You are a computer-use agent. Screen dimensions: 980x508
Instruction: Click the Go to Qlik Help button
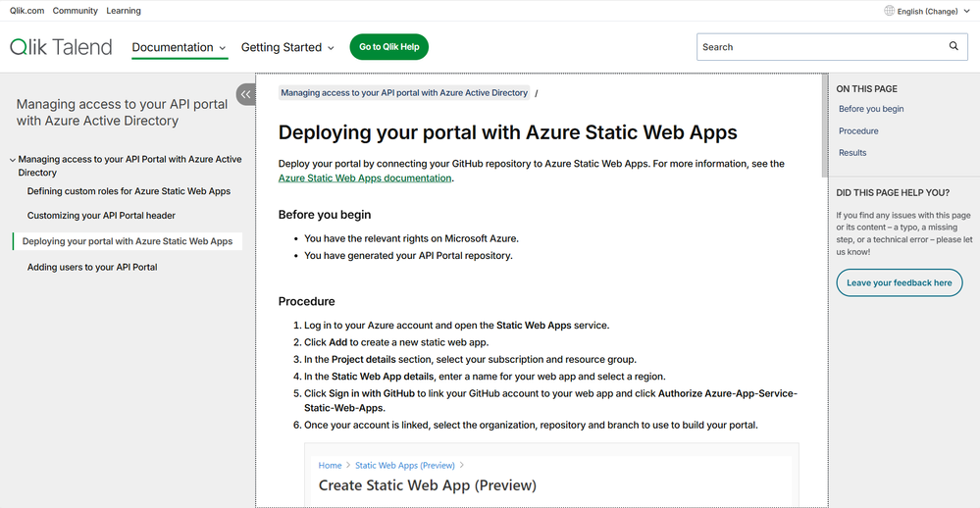(x=388, y=47)
